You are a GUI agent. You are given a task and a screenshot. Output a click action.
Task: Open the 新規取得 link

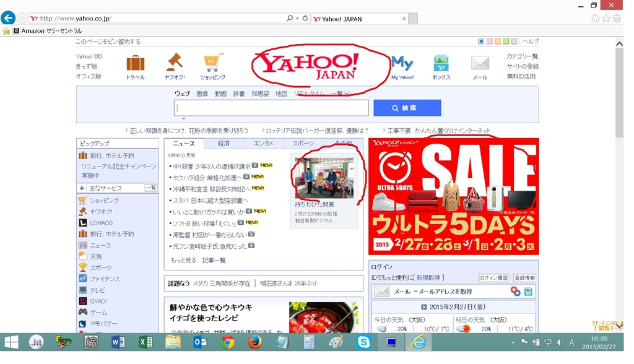[x=428, y=277]
